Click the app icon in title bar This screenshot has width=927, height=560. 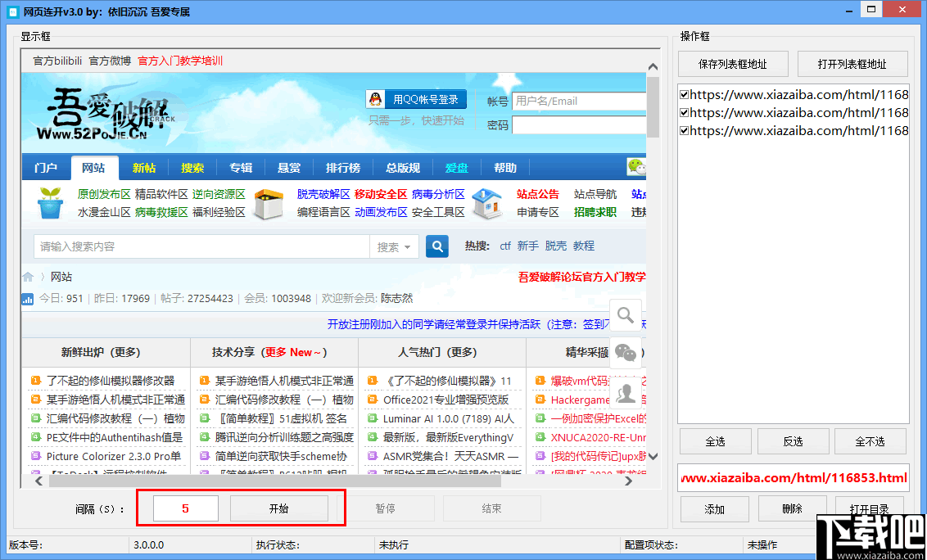pyautogui.click(x=12, y=11)
